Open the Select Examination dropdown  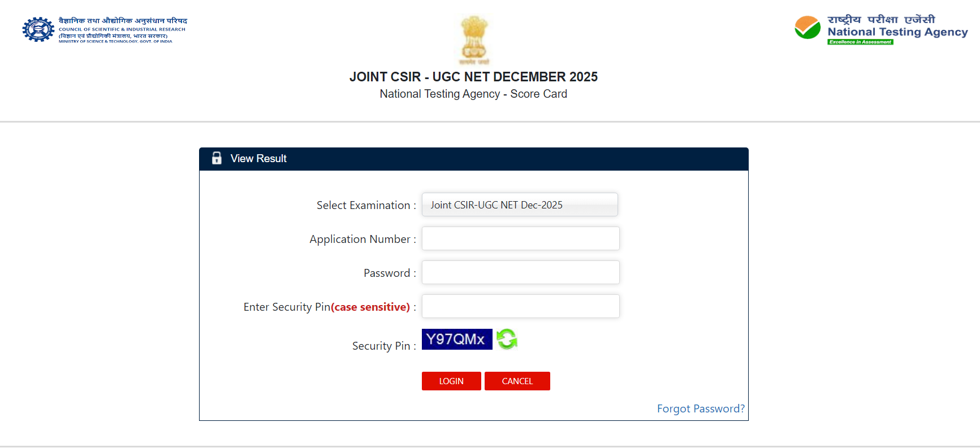[520, 205]
